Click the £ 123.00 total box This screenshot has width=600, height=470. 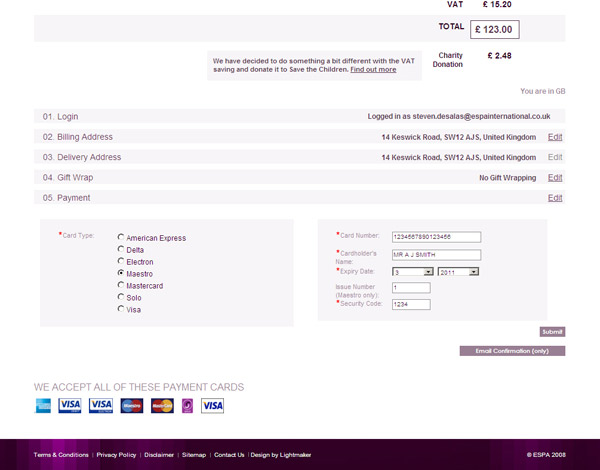(x=494, y=29)
